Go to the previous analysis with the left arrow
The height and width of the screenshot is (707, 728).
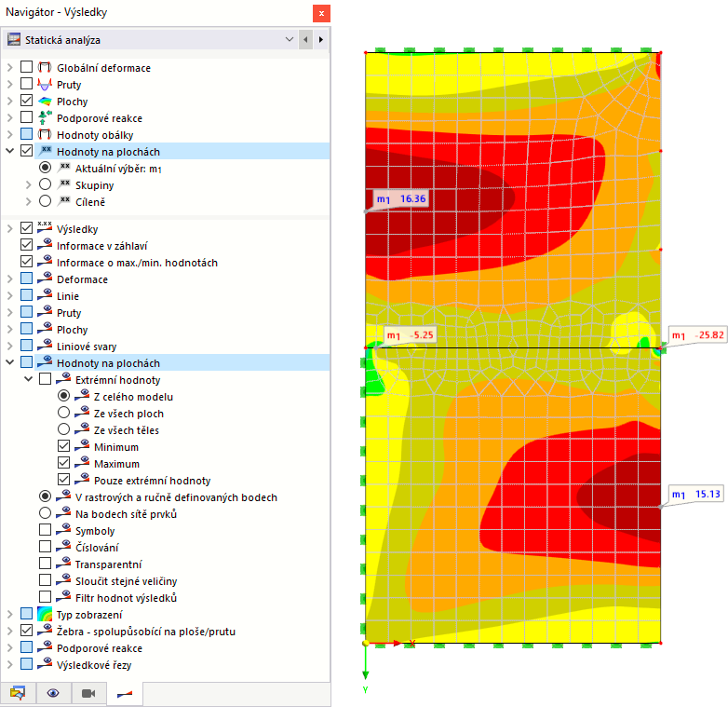[305, 39]
